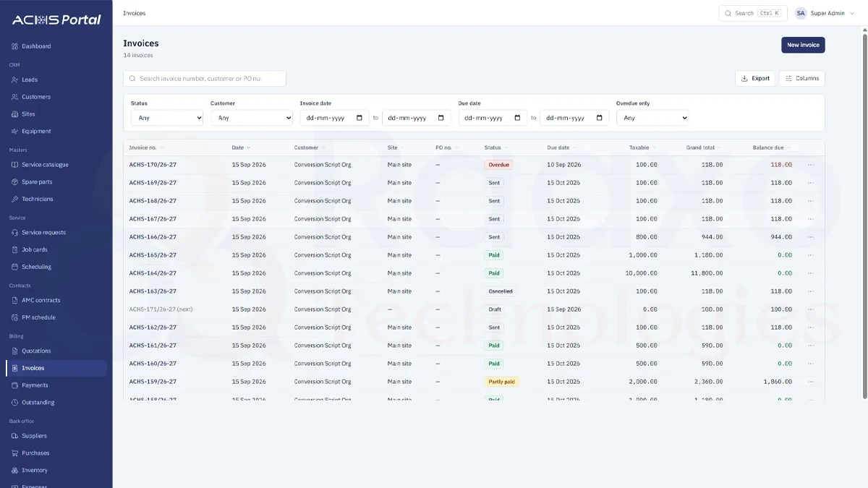The image size is (868, 488).
Task: Open the Payments menu item
Action: pos(56,385)
